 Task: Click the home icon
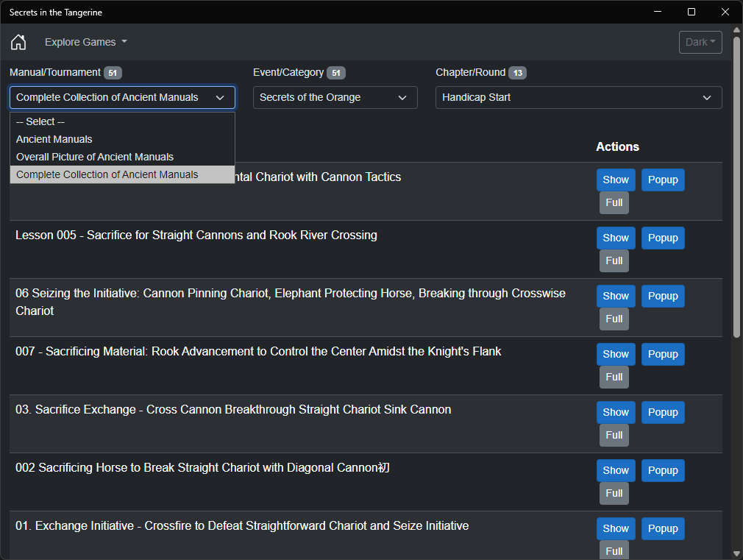pos(18,42)
